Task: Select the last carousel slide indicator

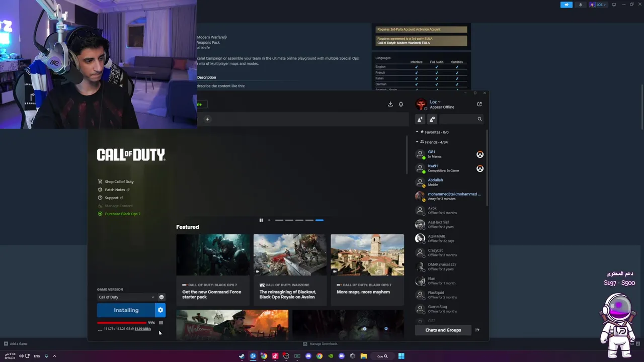Action: point(319,220)
